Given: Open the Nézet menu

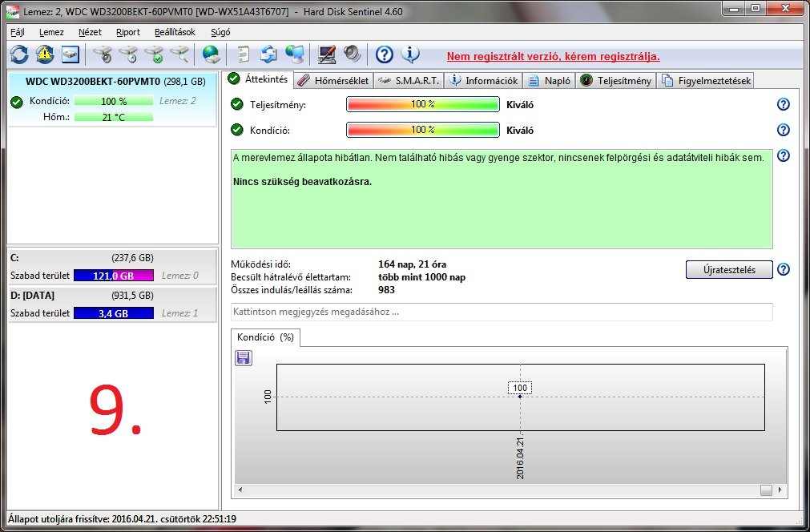Looking at the screenshot, I should point(90,32).
